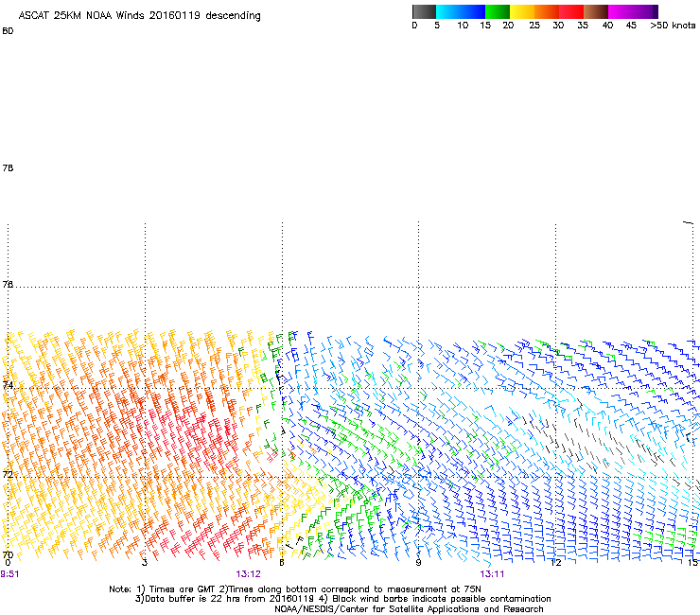Select the brown 35-40 knots color band
Viewport: 700px width, 615px height.
coord(596,11)
